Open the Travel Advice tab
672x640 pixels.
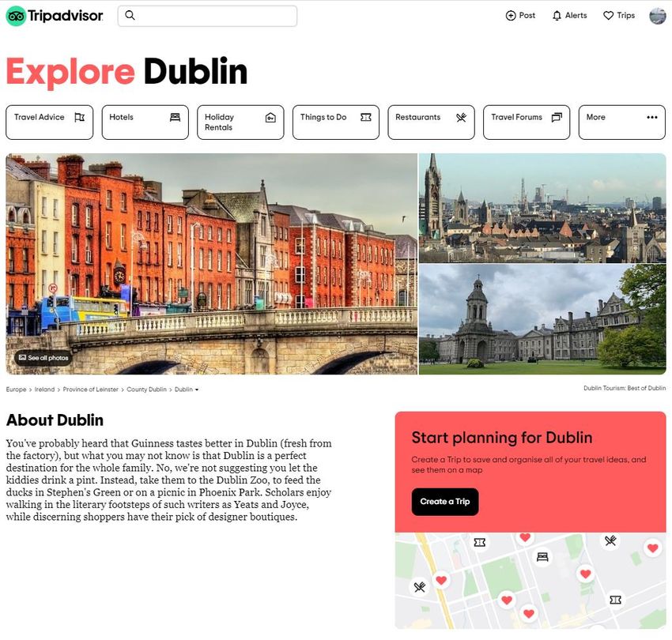tap(49, 122)
